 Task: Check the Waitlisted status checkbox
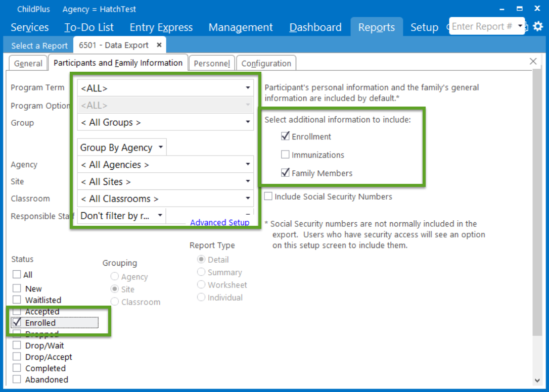[x=17, y=300]
